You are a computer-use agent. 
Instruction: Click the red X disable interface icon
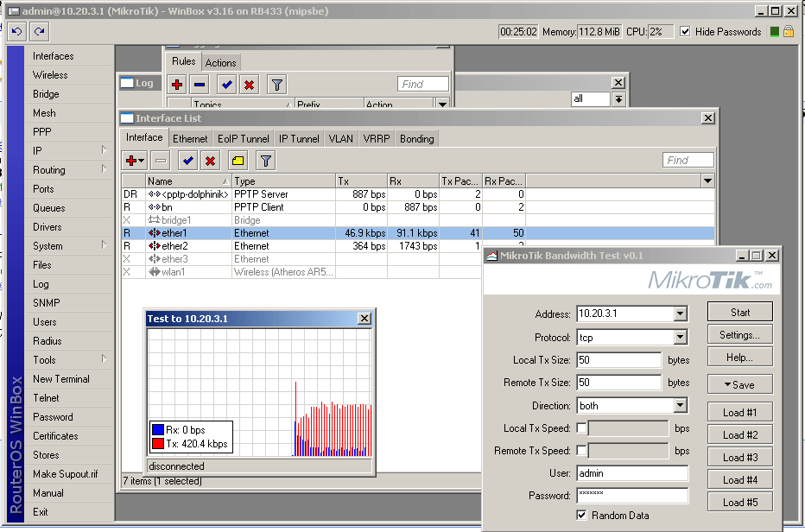pos(210,161)
